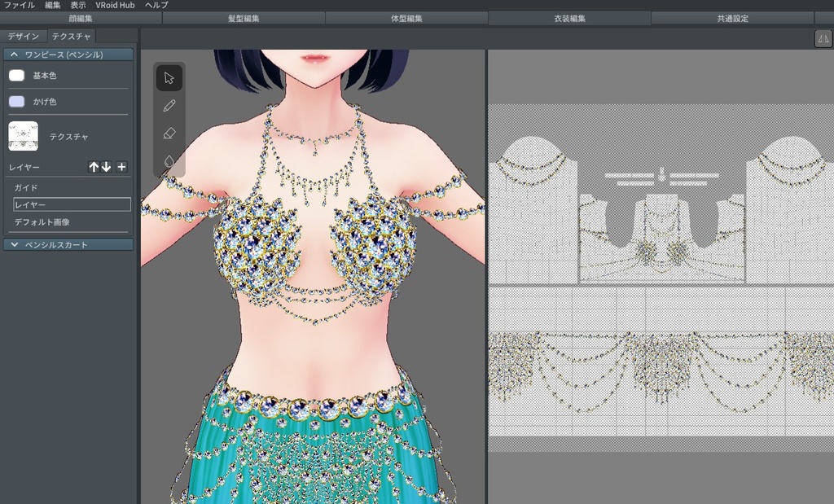Toggle mirror symmetry on texture editing
This screenshot has height=504, width=834.
824,38
